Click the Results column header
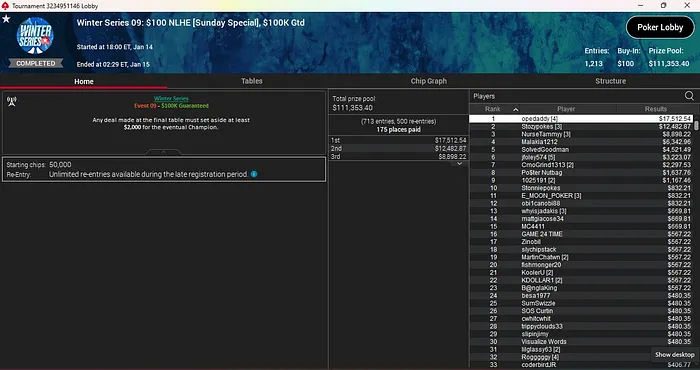Viewport: 700px width, 370px height. (655, 109)
